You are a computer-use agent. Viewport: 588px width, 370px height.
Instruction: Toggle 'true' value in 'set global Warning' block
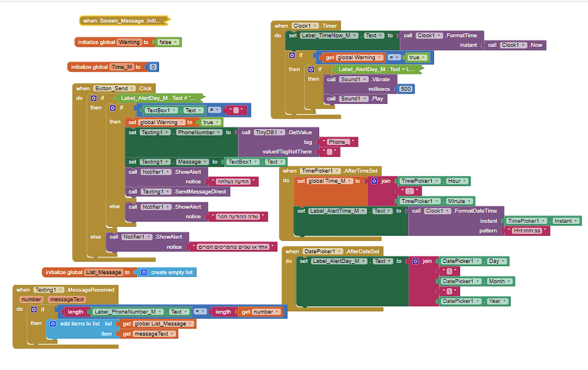pyautogui.click(x=208, y=122)
